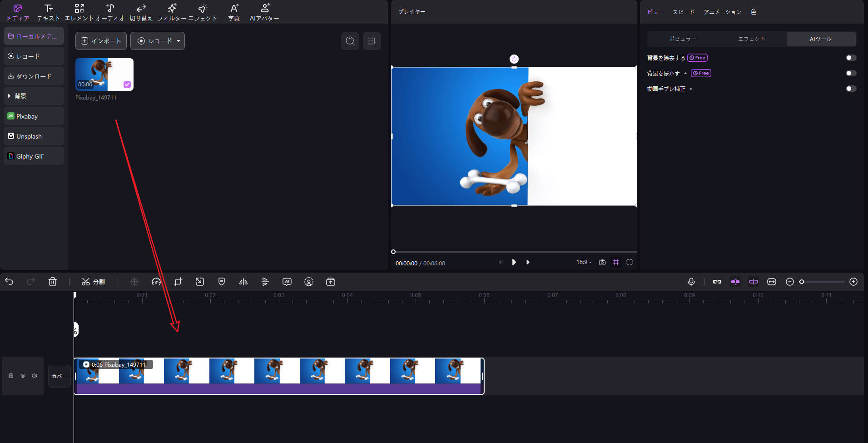The height and width of the screenshot is (443, 868).
Task: Click the インポート import button
Action: (x=101, y=41)
